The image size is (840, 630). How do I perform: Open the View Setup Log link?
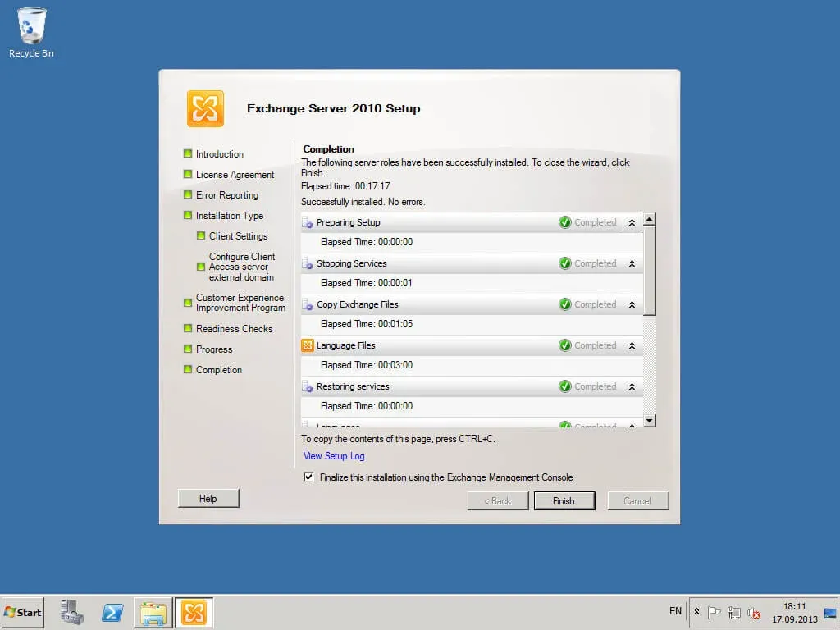pos(334,456)
